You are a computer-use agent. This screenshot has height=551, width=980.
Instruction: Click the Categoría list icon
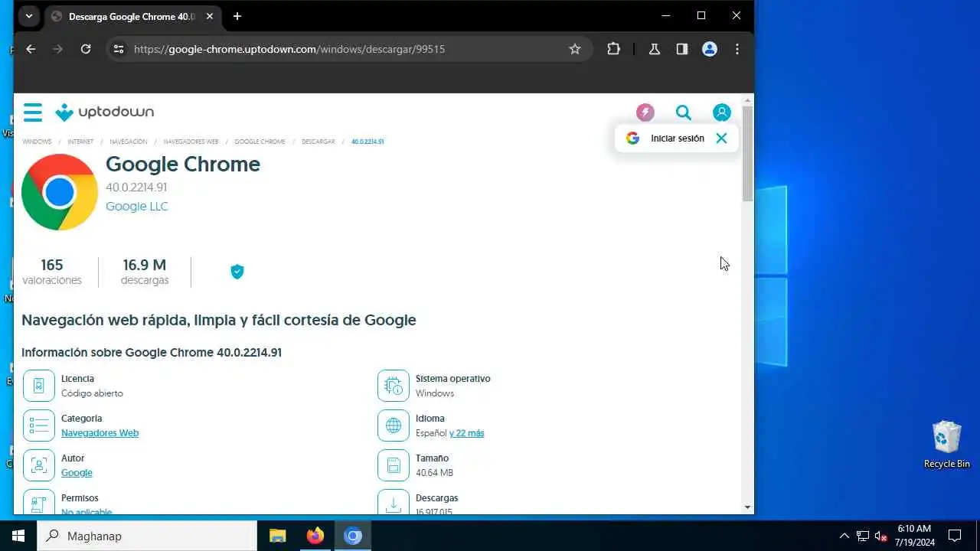click(x=39, y=425)
